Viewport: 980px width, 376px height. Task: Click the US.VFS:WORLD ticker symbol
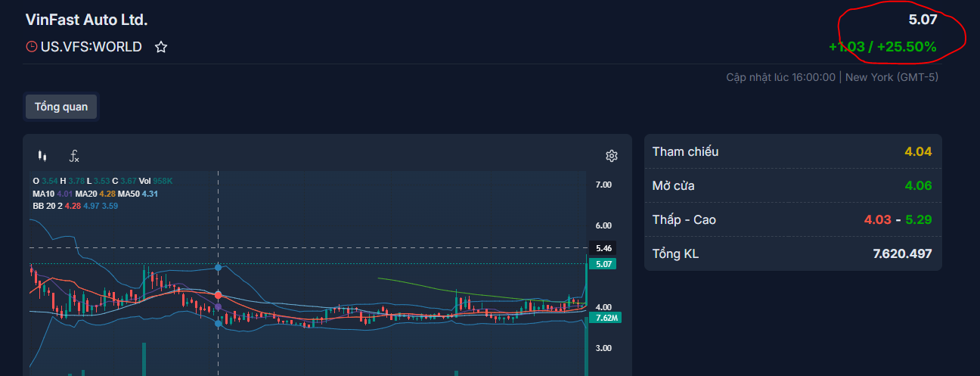pyautogui.click(x=91, y=47)
